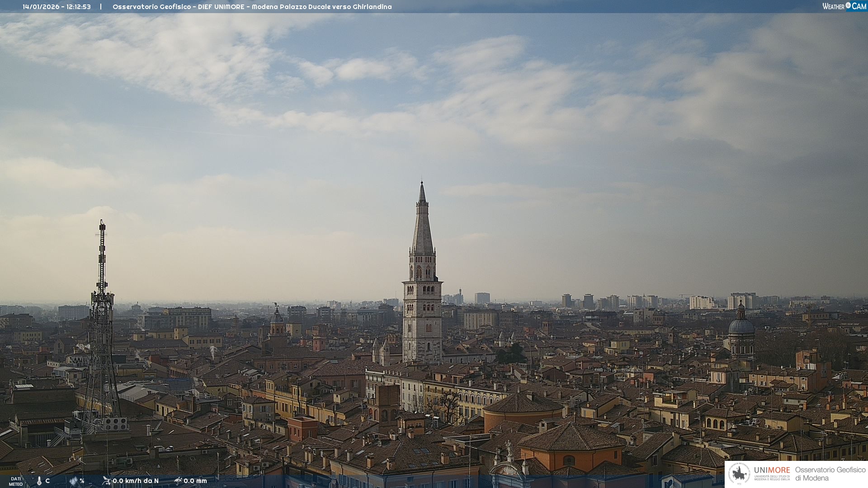Click Osservatorio Geofisico di Modena text
The width and height of the screenshot is (868, 488).
coord(830,474)
